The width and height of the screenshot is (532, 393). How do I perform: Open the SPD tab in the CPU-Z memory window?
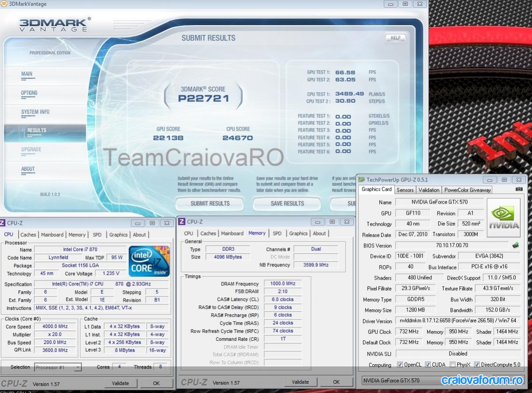(277, 233)
